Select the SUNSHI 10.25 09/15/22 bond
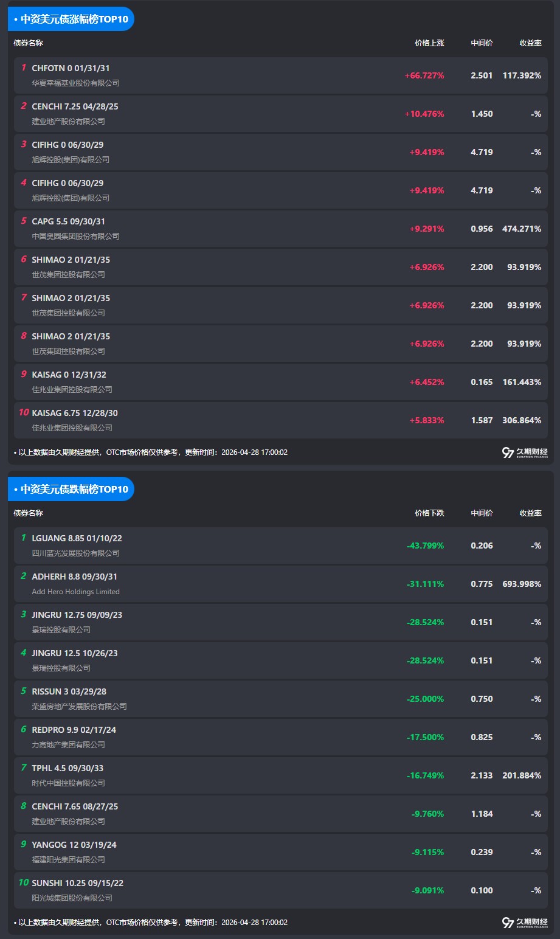Screen dimensions: 560x939 click(77, 883)
